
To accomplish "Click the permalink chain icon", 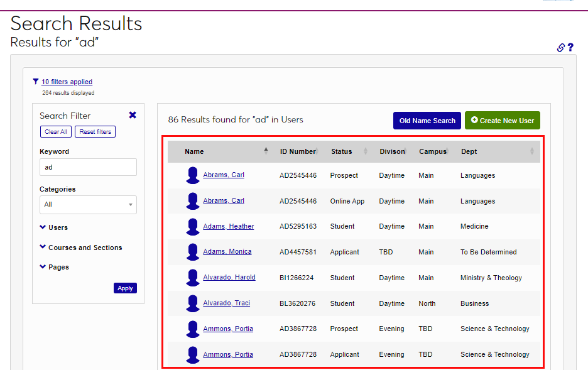I will tap(561, 48).
